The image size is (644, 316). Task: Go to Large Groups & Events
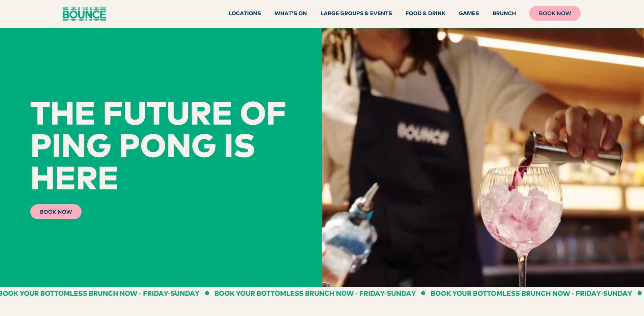(x=356, y=14)
